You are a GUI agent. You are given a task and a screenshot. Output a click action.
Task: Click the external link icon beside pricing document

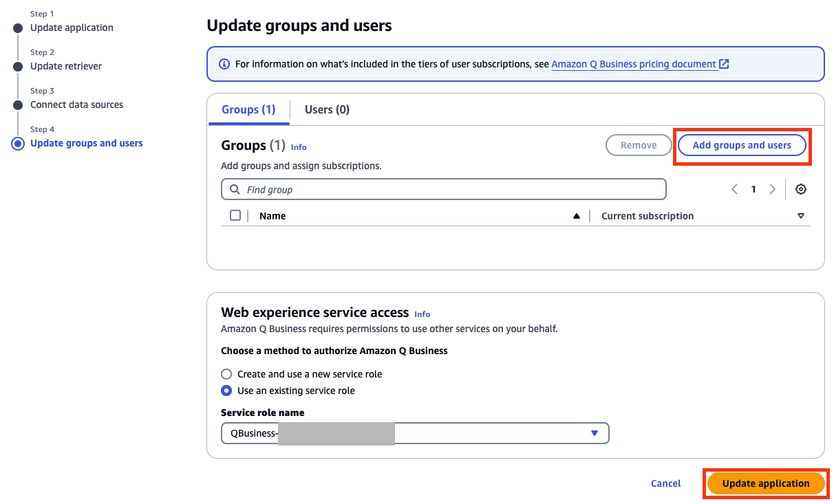pyautogui.click(x=724, y=64)
